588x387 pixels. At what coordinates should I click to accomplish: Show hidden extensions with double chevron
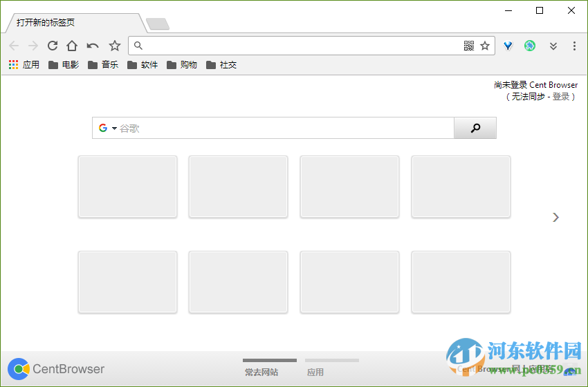[553, 46]
